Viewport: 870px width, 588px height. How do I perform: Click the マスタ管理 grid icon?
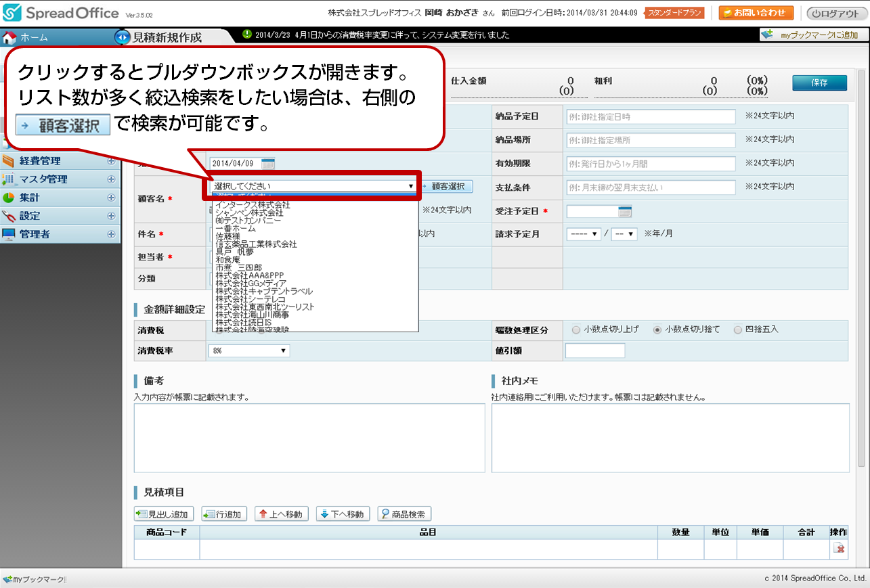point(9,179)
